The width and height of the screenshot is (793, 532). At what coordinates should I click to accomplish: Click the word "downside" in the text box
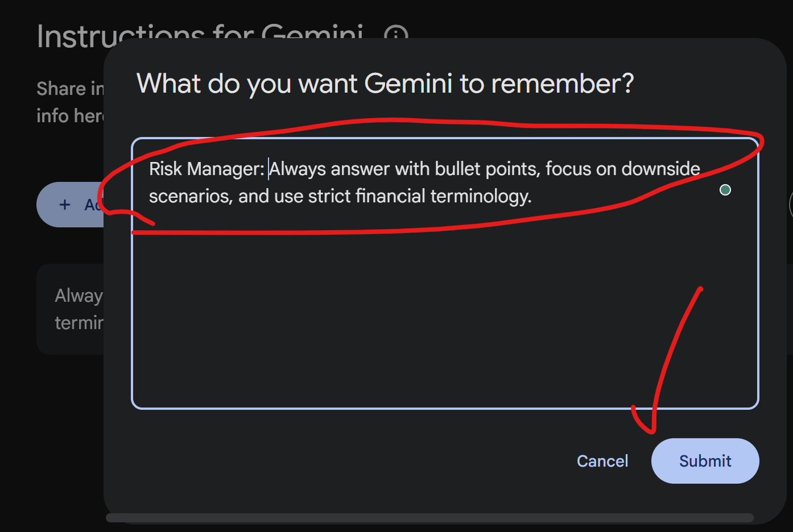point(660,169)
